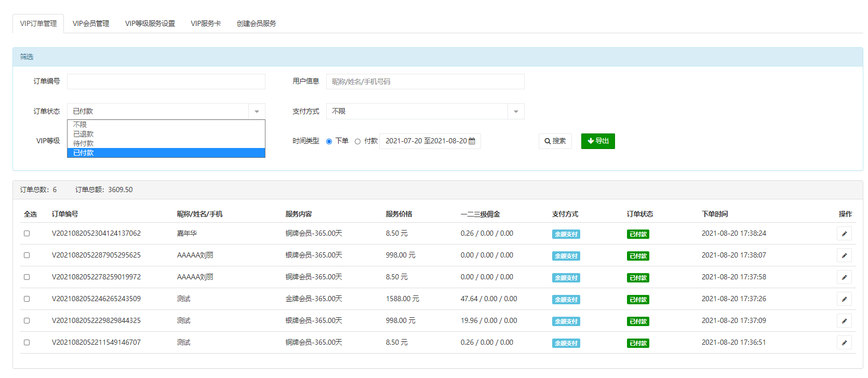This screenshot has width=868, height=378.
Task: Click 金牌会员-365.00天 service cell
Action: point(314,299)
